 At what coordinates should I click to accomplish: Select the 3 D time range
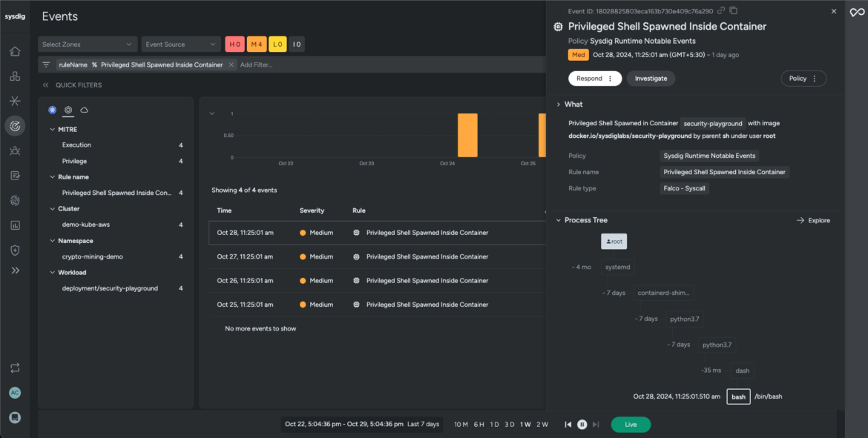pos(509,425)
